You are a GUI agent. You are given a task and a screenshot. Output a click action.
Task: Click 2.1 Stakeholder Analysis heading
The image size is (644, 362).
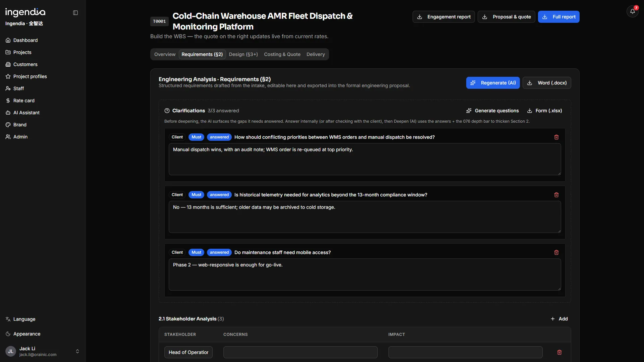tap(187, 319)
